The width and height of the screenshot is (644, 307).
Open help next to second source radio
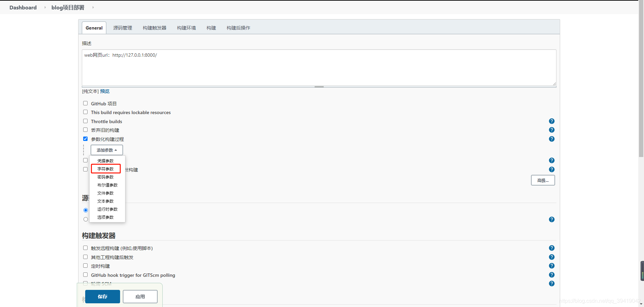tap(552, 219)
